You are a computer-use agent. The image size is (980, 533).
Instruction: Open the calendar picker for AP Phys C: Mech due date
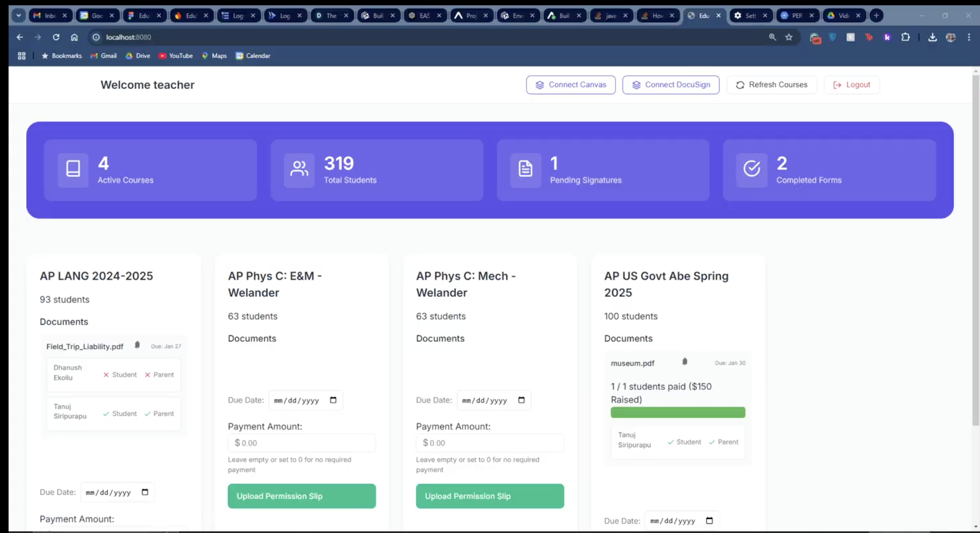pos(521,400)
